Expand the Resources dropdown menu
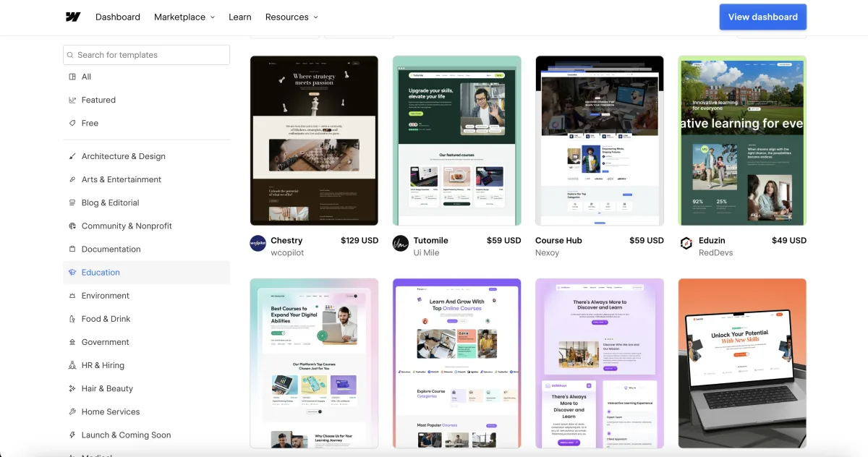 coord(292,17)
